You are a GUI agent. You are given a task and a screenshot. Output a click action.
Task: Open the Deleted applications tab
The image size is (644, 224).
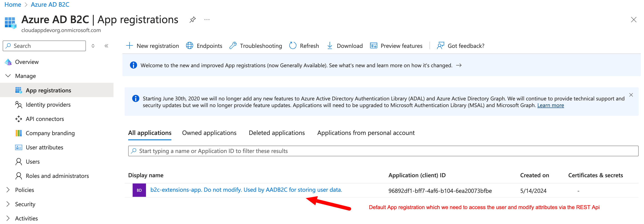coord(277,133)
